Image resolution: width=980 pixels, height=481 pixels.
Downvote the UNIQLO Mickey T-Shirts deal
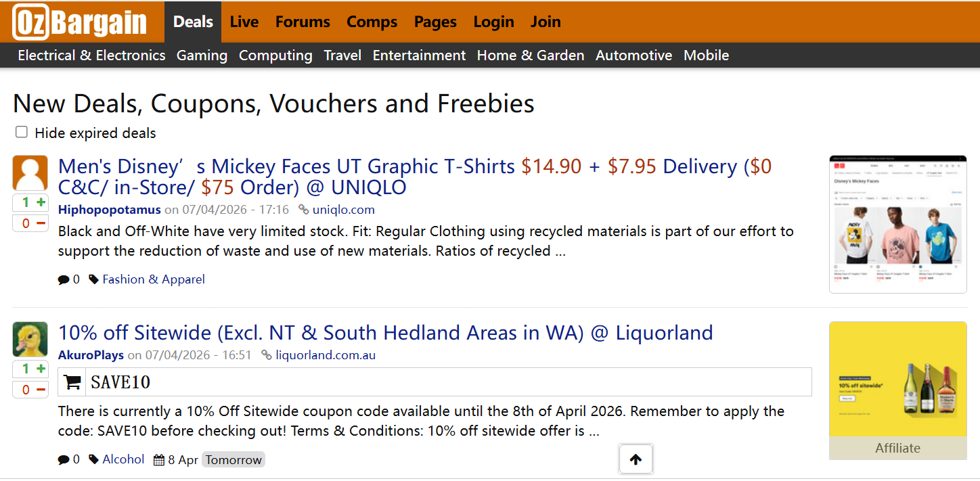[41, 223]
